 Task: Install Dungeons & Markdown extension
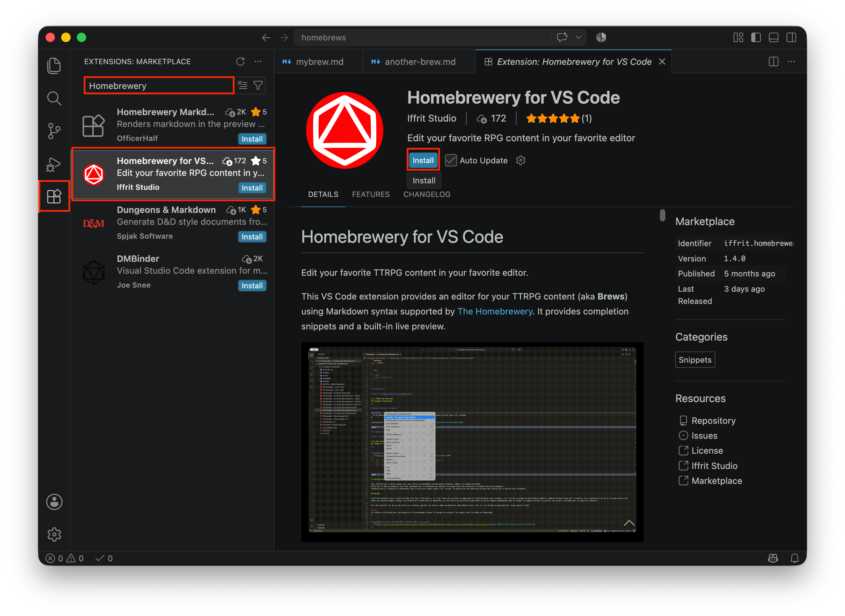[x=252, y=236]
